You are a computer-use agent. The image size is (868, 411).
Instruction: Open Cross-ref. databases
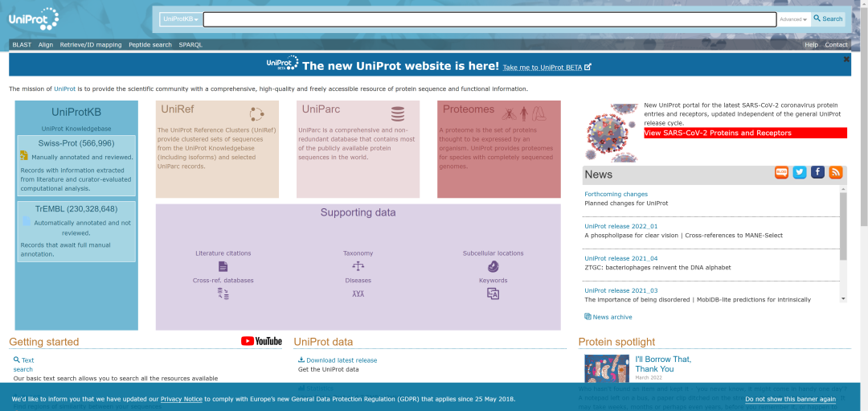[x=223, y=280]
